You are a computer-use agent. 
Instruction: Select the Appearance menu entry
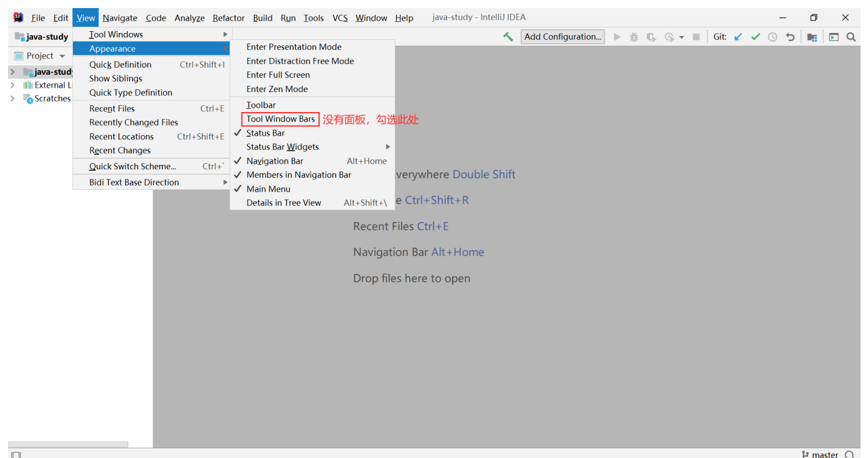coord(152,49)
